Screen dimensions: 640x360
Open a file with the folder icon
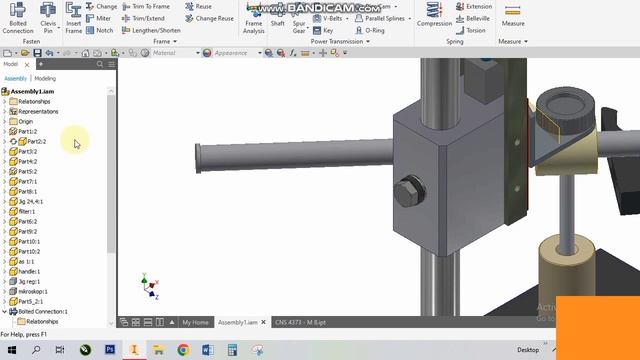pos(25,53)
